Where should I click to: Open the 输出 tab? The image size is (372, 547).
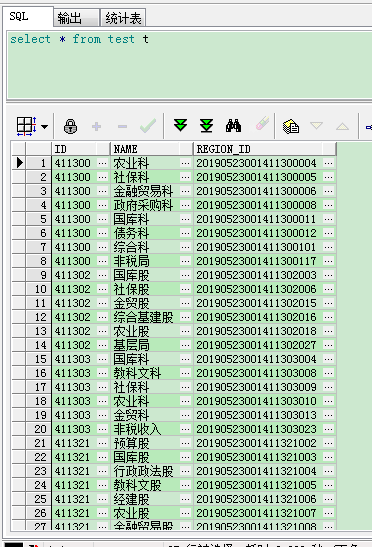click(x=76, y=18)
